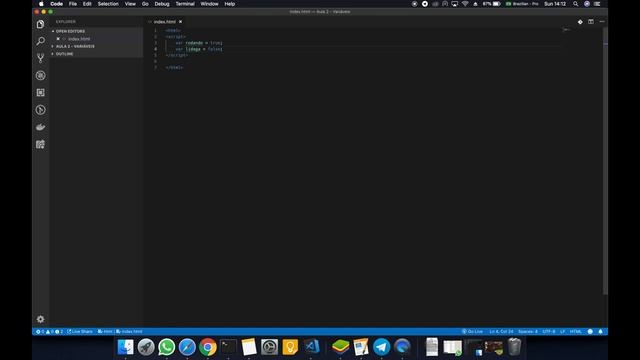The image size is (640, 360).
Task: Click the Manage gear icon
Action: click(40, 319)
